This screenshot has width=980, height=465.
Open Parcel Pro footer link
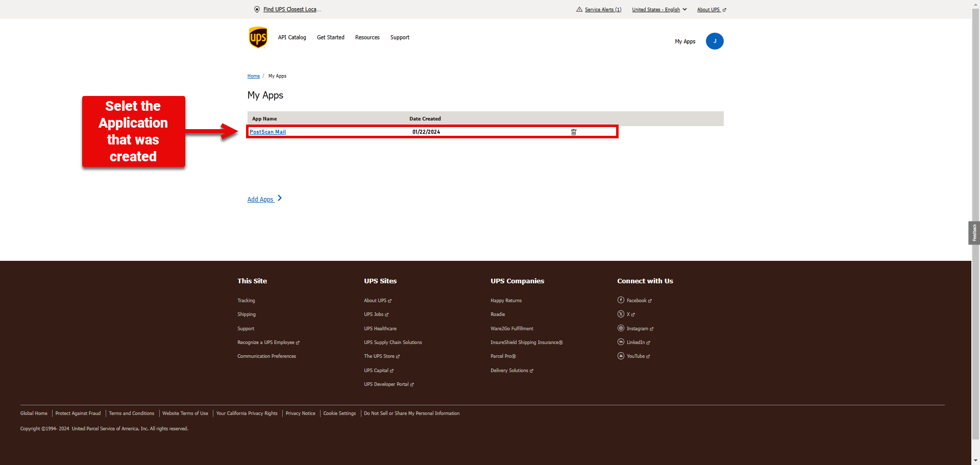pyautogui.click(x=503, y=356)
